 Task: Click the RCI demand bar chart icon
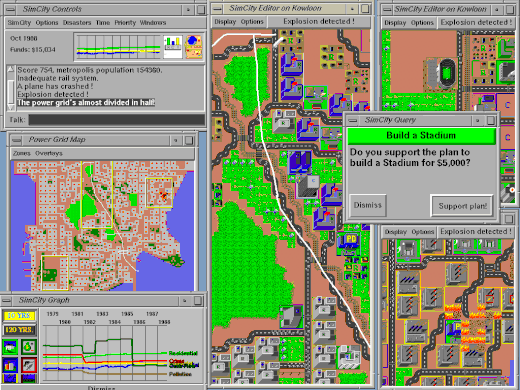(173, 47)
